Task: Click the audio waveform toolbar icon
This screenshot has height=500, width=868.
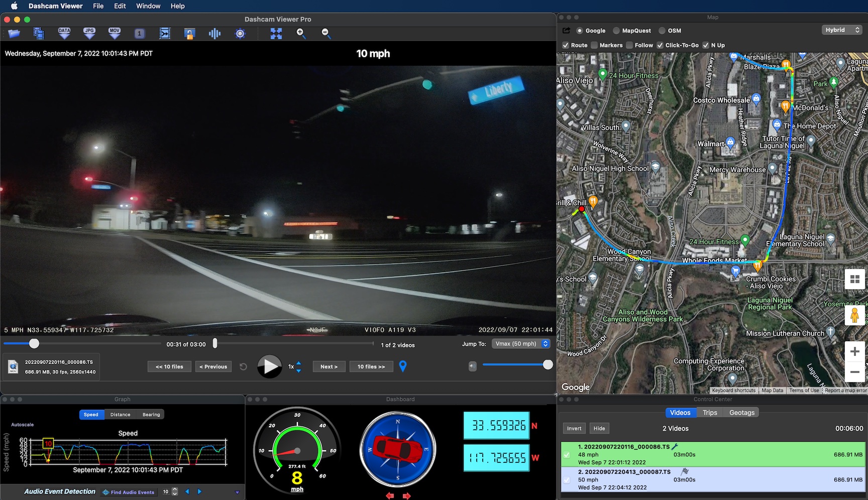Action: pos(214,34)
